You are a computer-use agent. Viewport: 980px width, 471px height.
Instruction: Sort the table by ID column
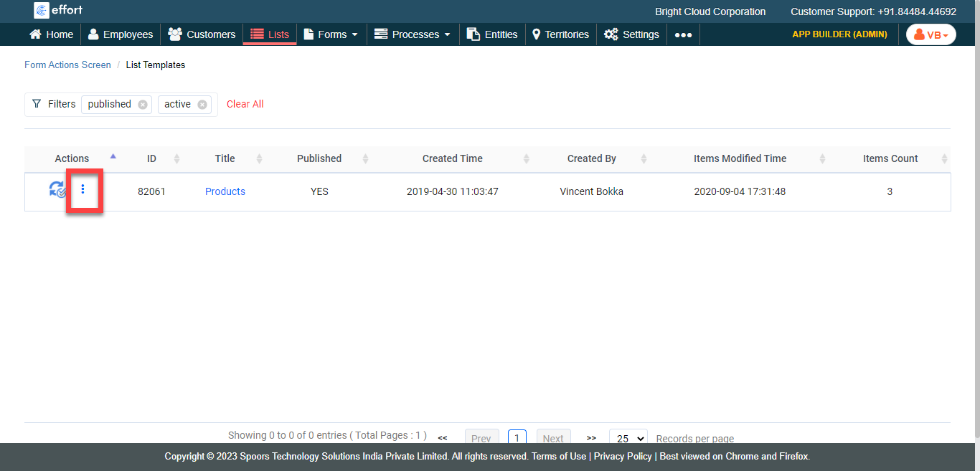point(151,158)
